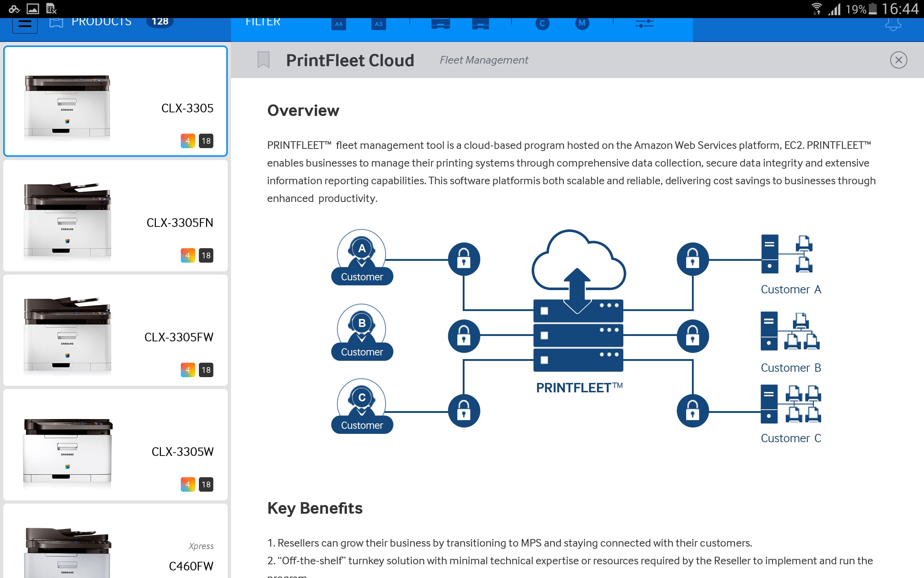Open the hamburger menu
Screen dimensions: 924x578
pyautogui.click(x=25, y=25)
